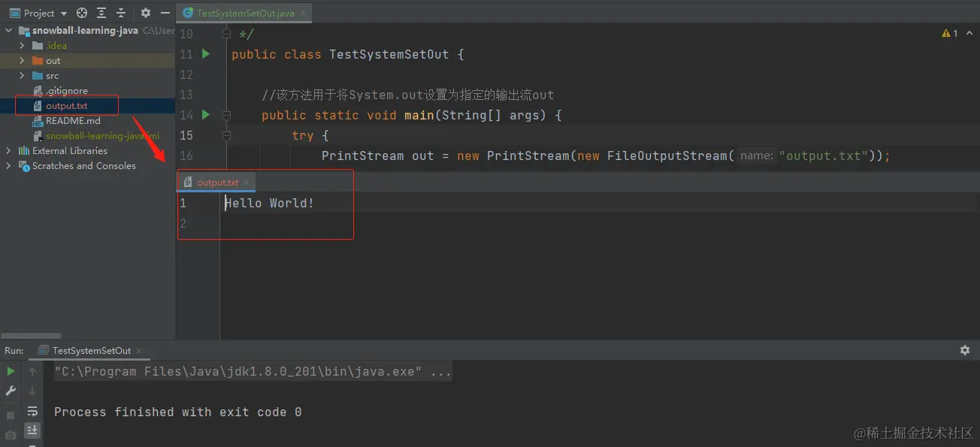Fold the try block at line 15
The image size is (980, 447).
226,135
